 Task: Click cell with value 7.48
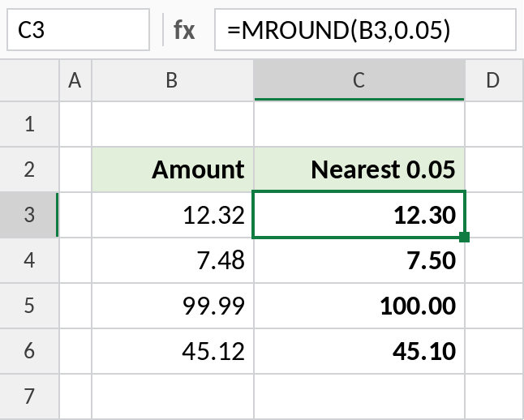click(x=173, y=260)
